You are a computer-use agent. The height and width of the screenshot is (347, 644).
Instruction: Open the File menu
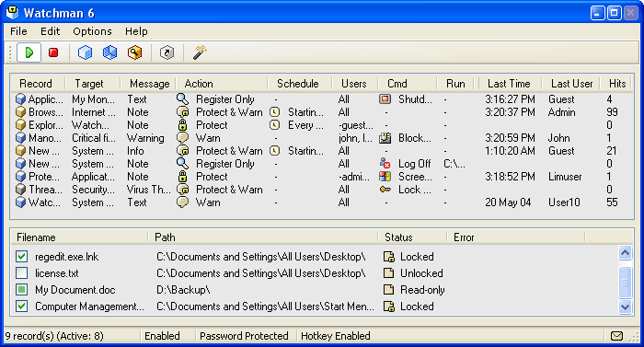coord(18,31)
